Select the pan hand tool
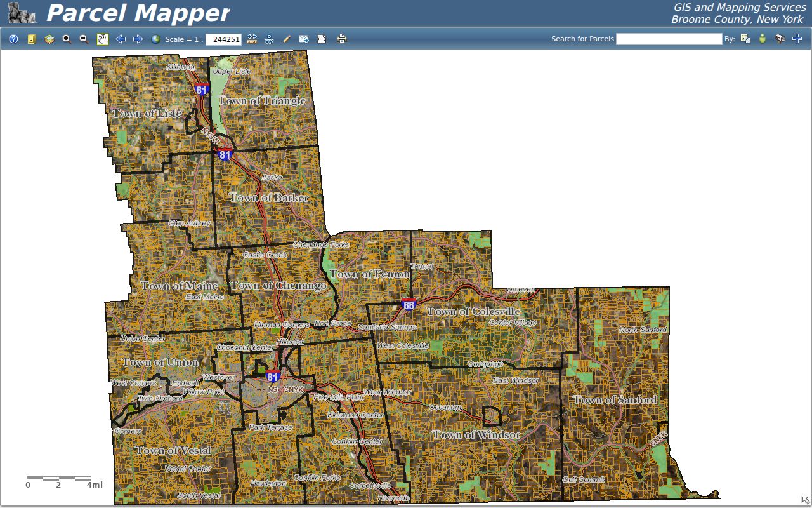This screenshot has height=508, width=812. (103, 39)
